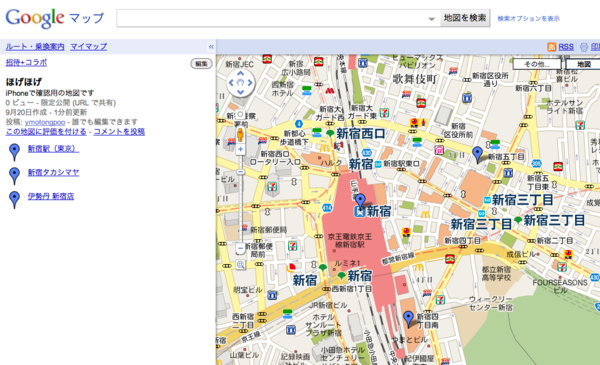Viewport: 600px width, 365px height.
Task: Click the blue marker on Shinjuku station
Action: tap(360, 201)
